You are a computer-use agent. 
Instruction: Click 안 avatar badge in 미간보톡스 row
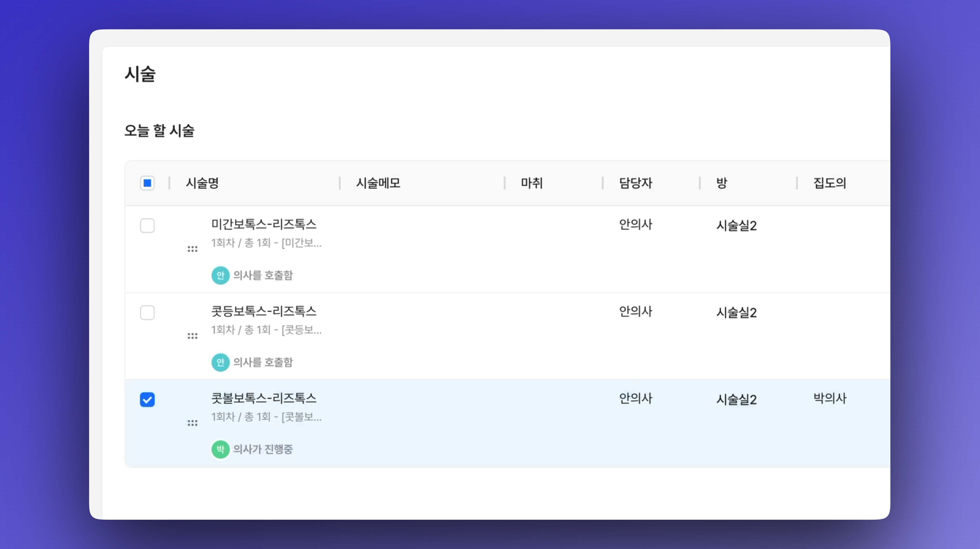[220, 275]
